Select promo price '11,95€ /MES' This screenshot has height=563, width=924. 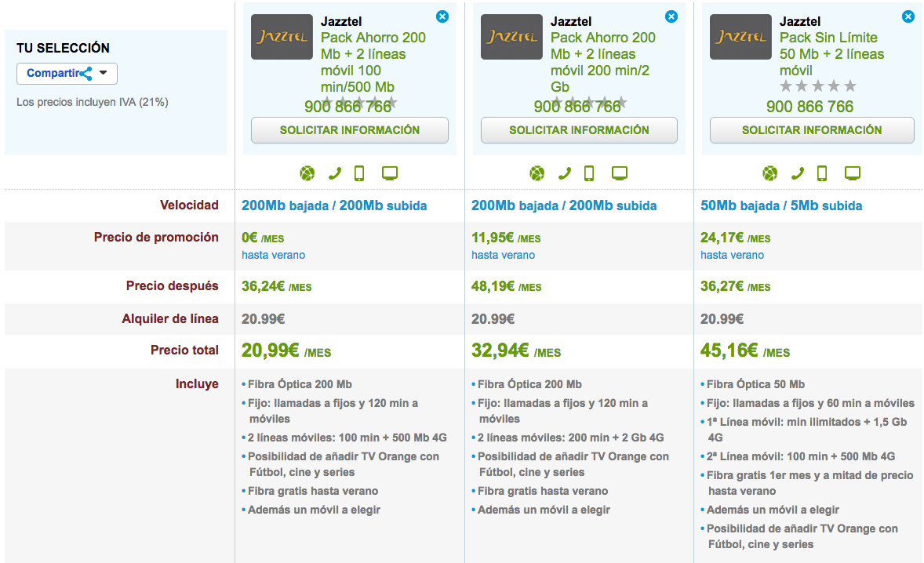506,238
